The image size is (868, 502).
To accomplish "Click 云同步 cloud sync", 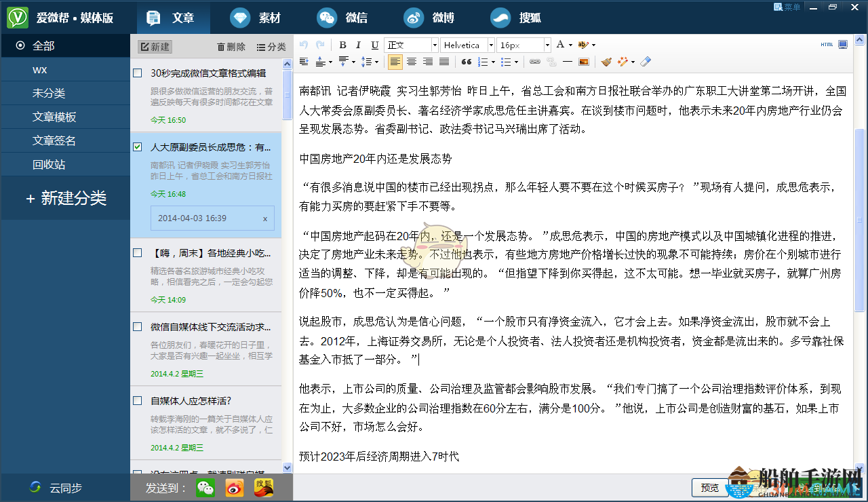I will pos(56,488).
